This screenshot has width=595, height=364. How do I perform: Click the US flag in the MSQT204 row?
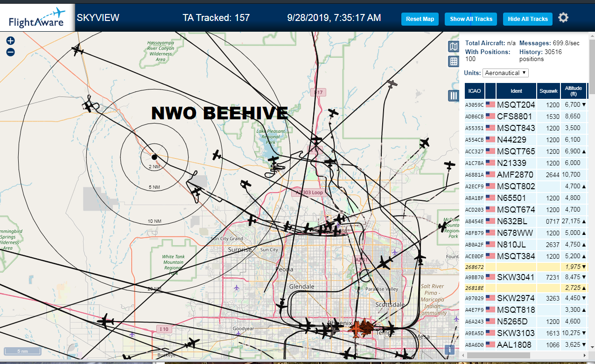tap(490, 104)
